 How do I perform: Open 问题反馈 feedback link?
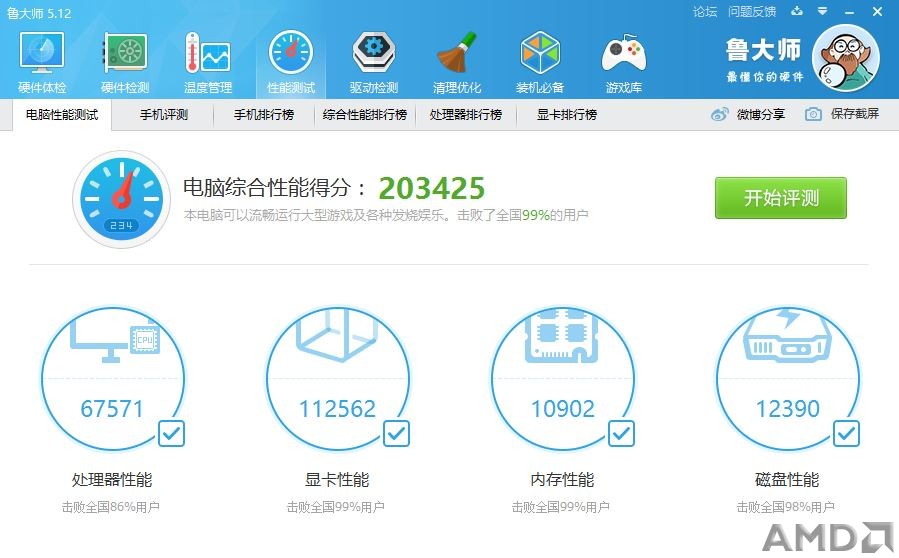752,11
